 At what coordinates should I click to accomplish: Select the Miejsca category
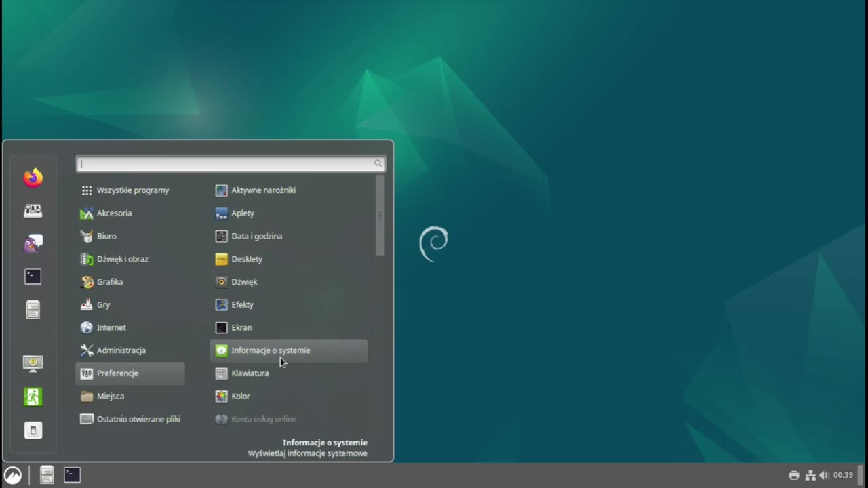(130, 396)
